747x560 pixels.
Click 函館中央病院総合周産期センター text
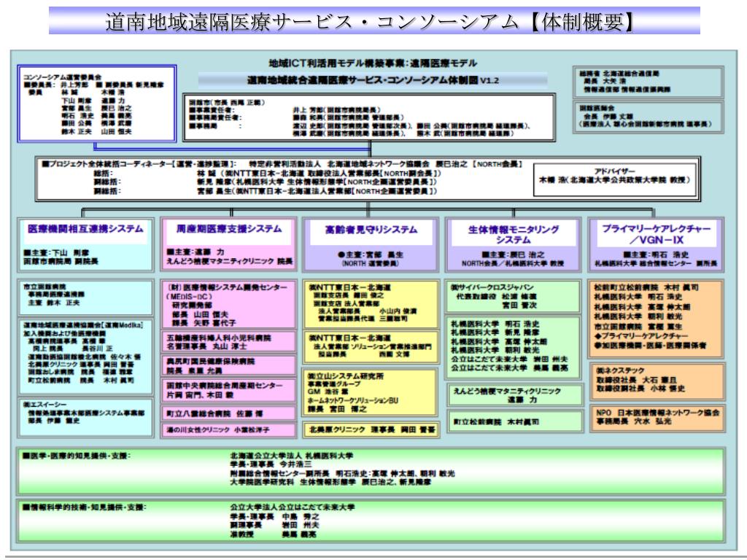[x=225, y=385]
